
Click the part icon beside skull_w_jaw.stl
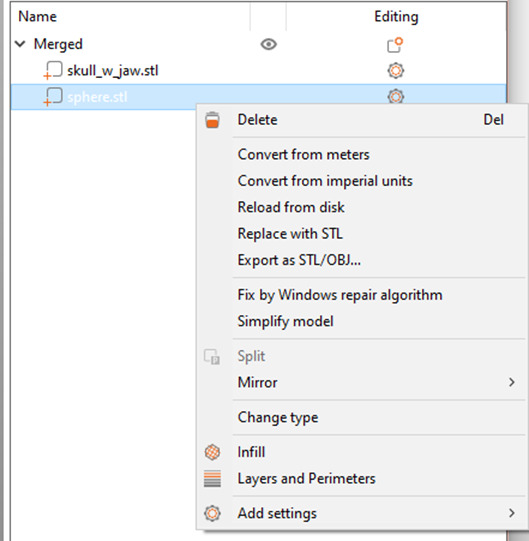(x=53, y=71)
